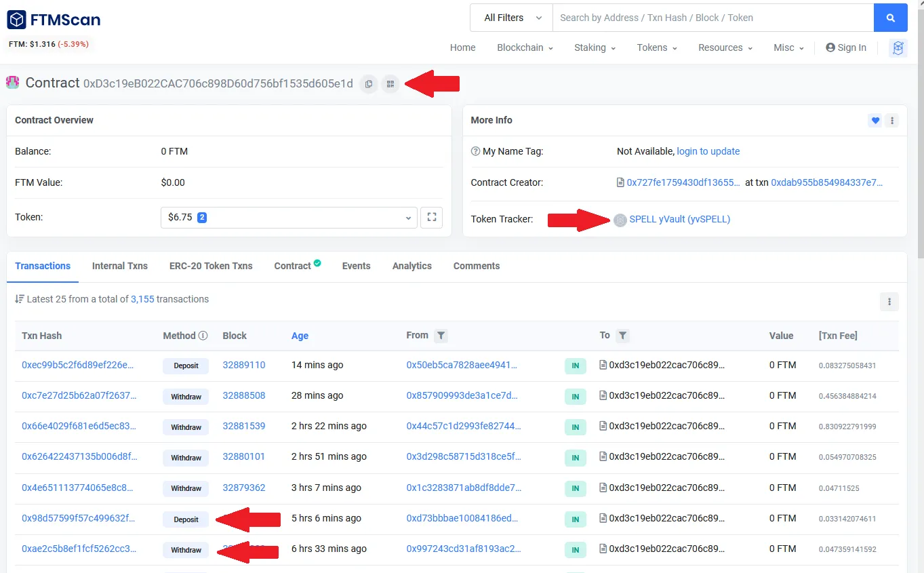Image resolution: width=924 pixels, height=573 pixels.
Task: Expand the Resources menu
Action: coord(725,47)
